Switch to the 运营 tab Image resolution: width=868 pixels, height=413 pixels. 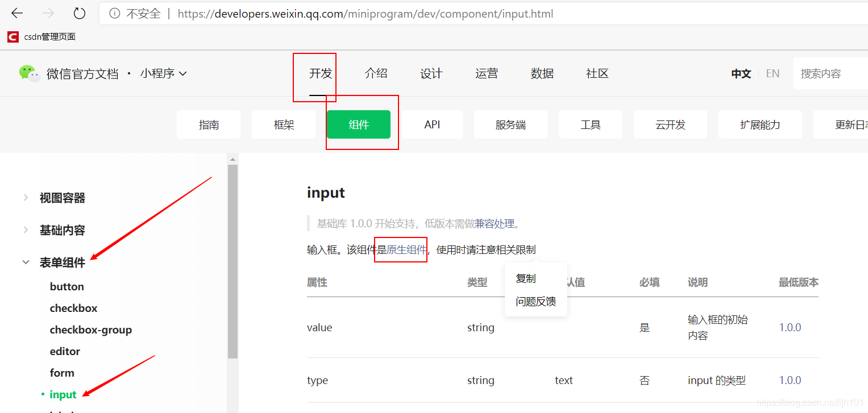(487, 73)
